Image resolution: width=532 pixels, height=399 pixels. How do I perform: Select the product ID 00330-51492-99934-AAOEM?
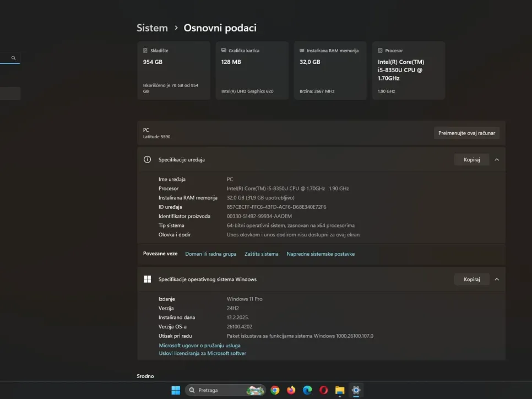pyautogui.click(x=259, y=216)
